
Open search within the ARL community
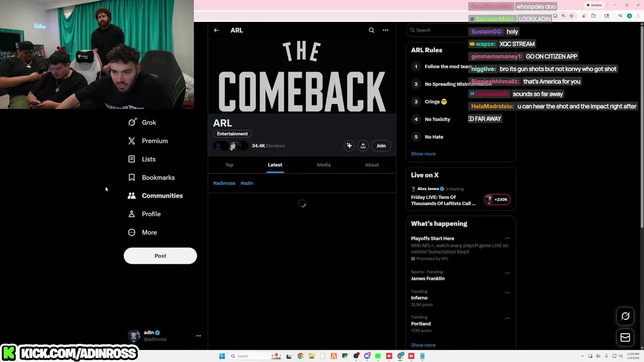371,30
